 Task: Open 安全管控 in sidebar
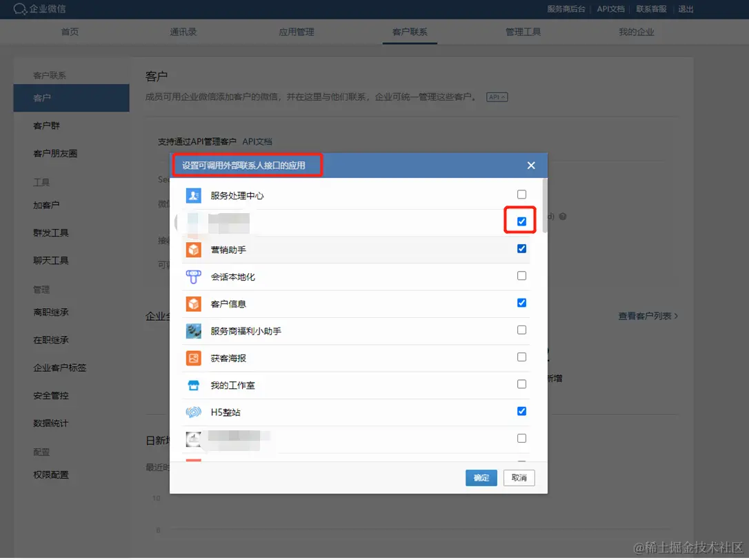tap(50, 395)
